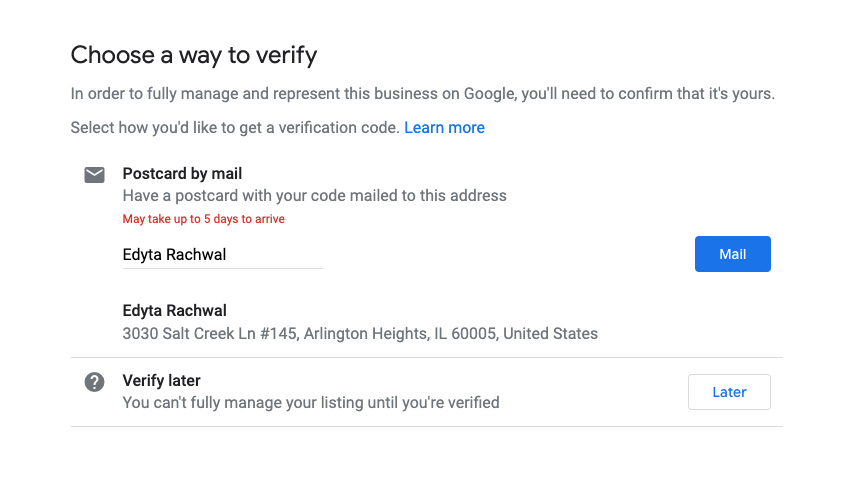This screenshot has height=494, width=848.
Task: Click the 'Select how you'd like' instruction text
Action: (x=235, y=128)
